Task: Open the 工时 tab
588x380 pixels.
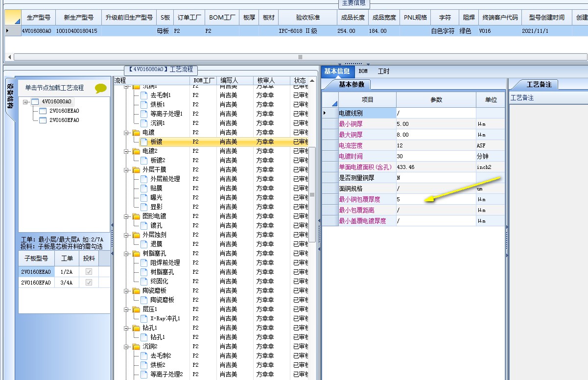Action: pyautogui.click(x=383, y=71)
